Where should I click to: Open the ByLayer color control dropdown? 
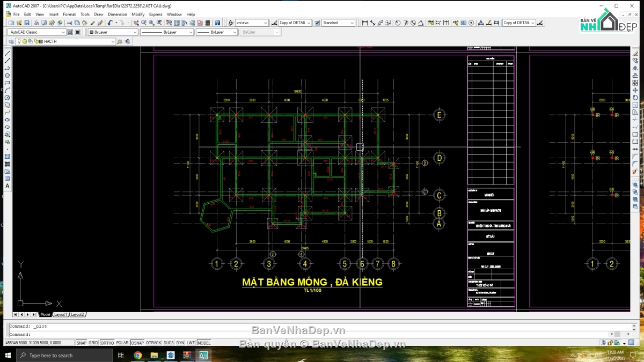coord(113,32)
